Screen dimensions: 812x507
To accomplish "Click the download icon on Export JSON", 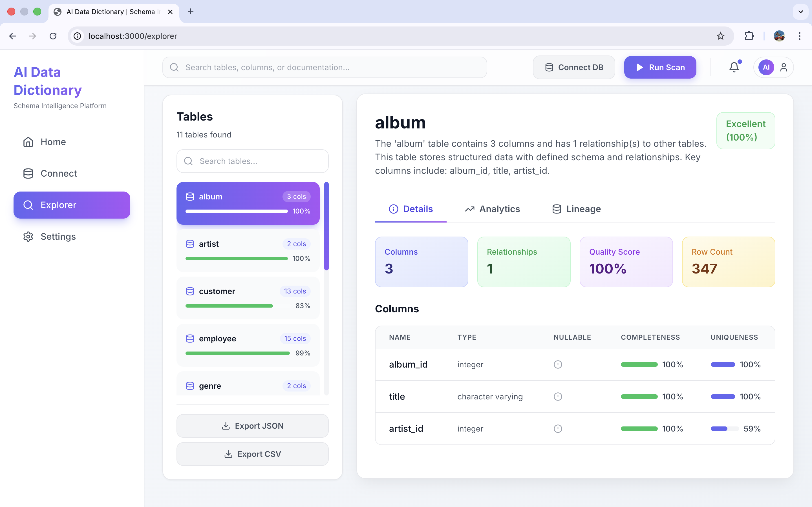I will [x=226, y=426].
